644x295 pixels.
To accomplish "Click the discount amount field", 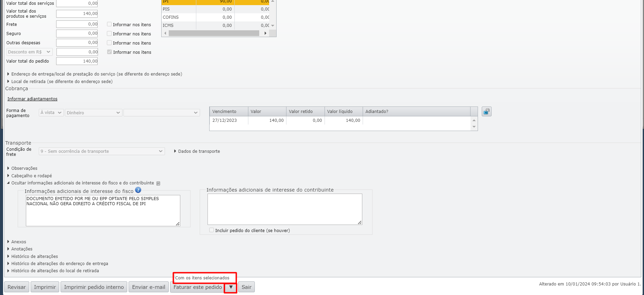I will coord(77,52).
